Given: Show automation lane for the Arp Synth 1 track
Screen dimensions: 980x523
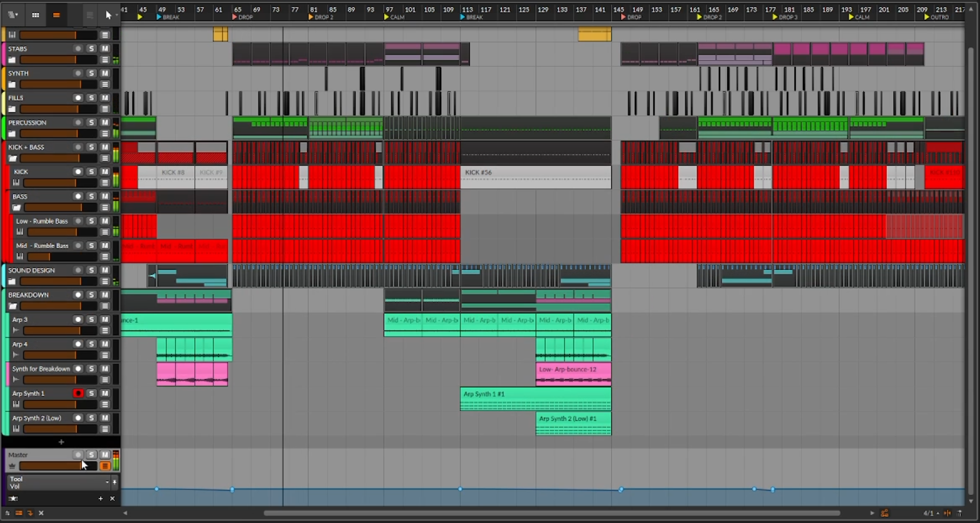Looking at the screenshot, I should pyautogui.click(x=105, y=404).
